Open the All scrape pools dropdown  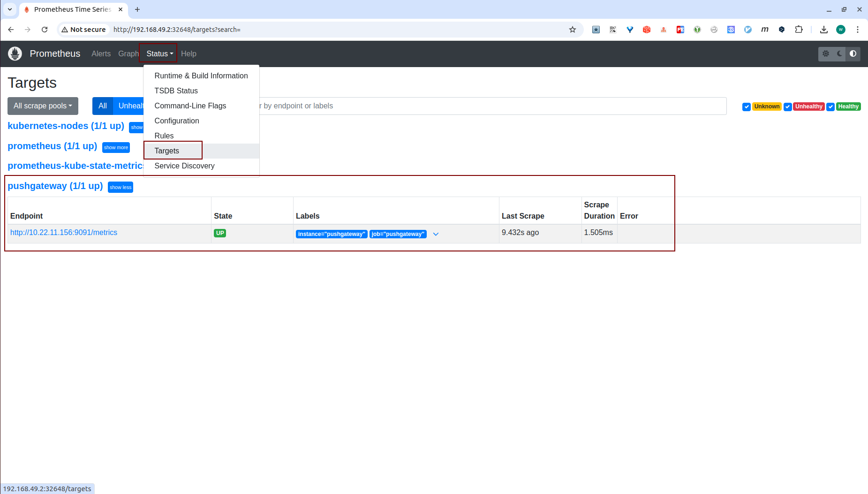click(x=43, y=106)
